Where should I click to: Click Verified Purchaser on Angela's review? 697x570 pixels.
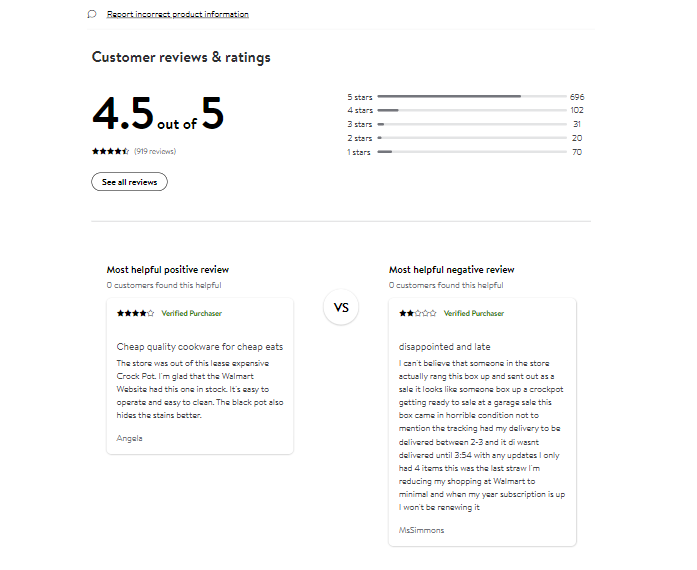coord(192,313)
